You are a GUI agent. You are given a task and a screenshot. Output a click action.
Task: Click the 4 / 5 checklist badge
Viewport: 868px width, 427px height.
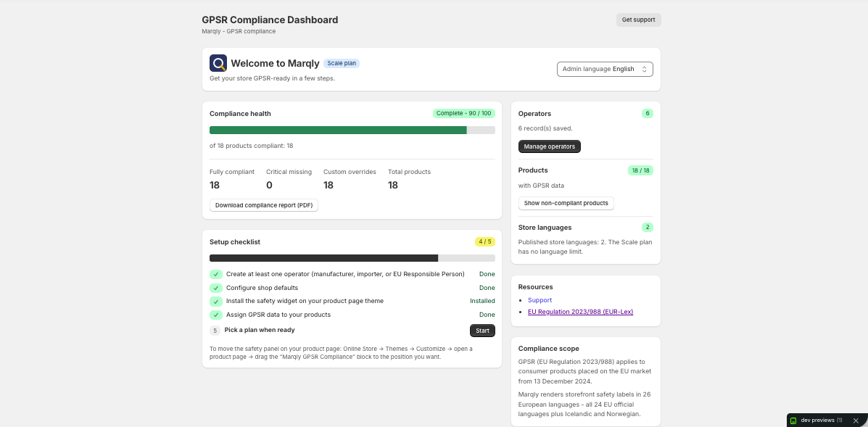485,241
